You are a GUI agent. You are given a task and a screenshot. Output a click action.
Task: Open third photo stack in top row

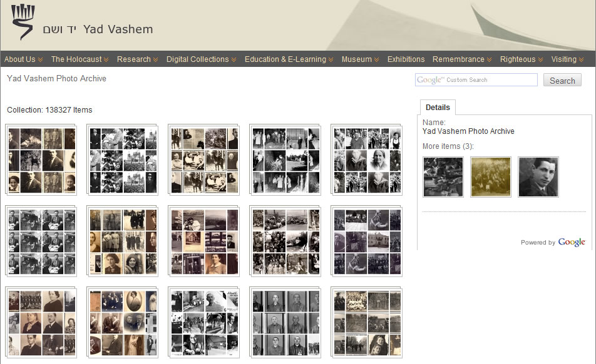click(x=203, y=159)
